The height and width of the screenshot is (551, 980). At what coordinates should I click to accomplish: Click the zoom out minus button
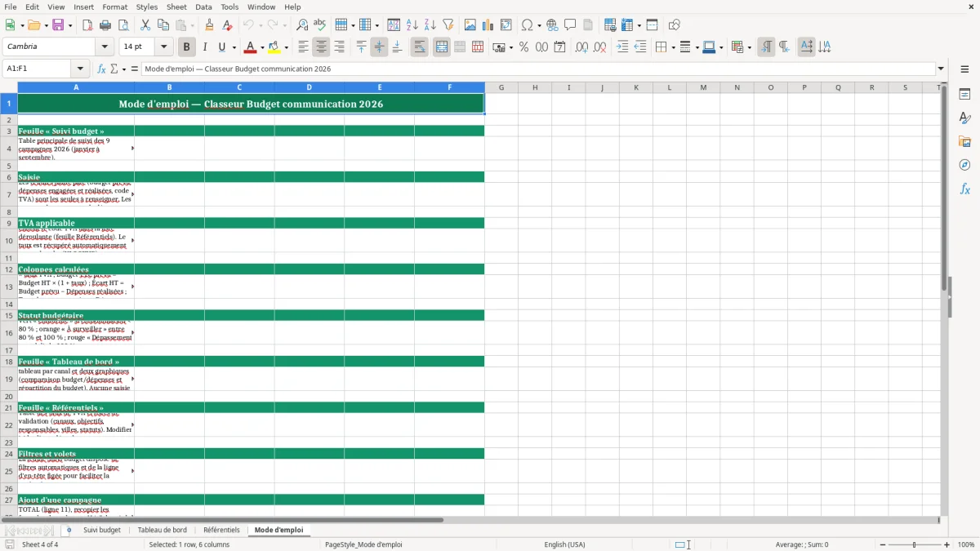click(x=882, y=544)
